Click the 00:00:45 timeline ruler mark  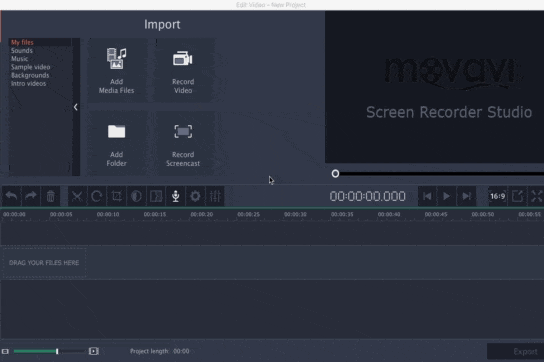coord(436,214)
